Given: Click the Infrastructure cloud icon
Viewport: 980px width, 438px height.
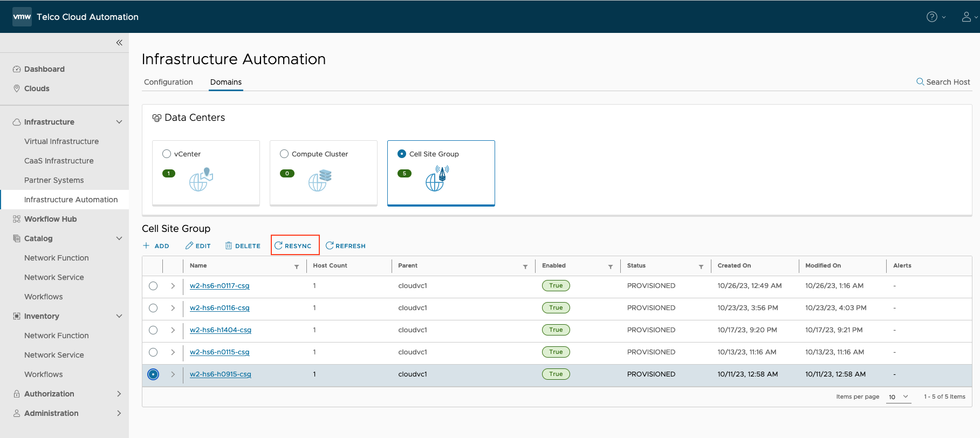Looking at the screenshot, I should pos(17,122).
